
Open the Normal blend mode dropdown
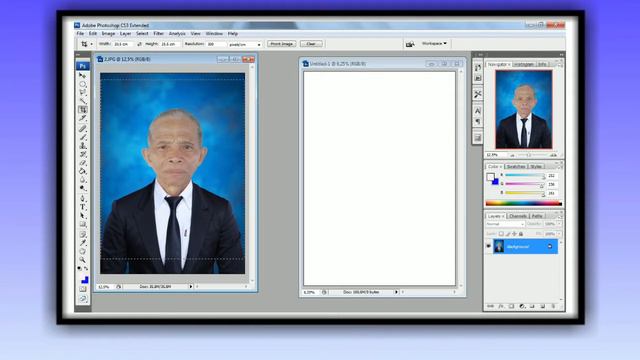point(505,224)
